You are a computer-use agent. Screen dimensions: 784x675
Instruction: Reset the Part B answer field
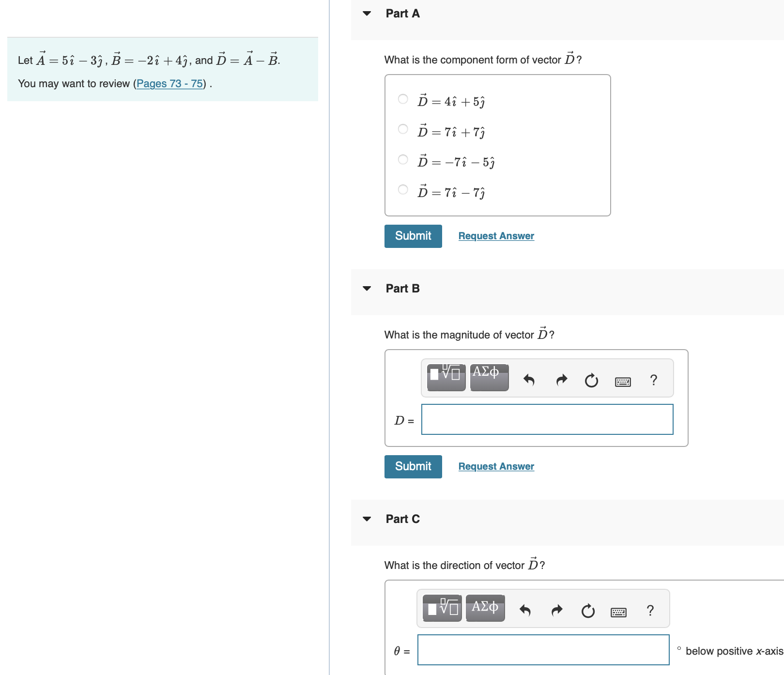[592, 380]
